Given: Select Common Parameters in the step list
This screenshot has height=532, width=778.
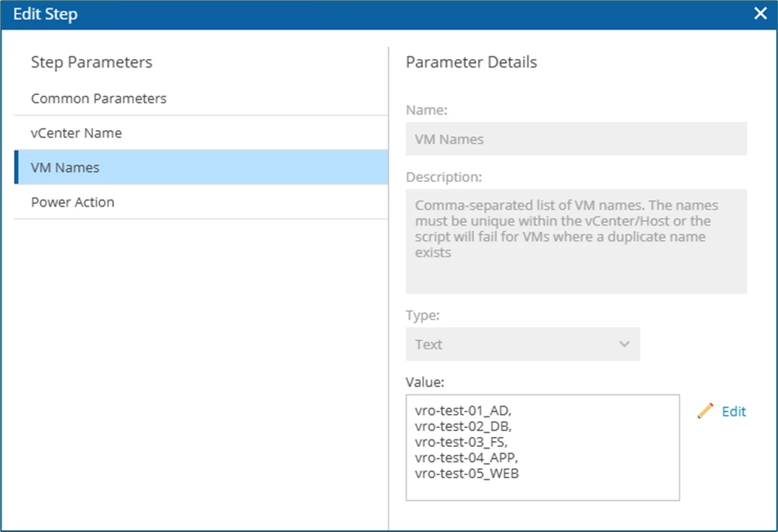Looking at the screenshot, I should click(x=98, y=98).
